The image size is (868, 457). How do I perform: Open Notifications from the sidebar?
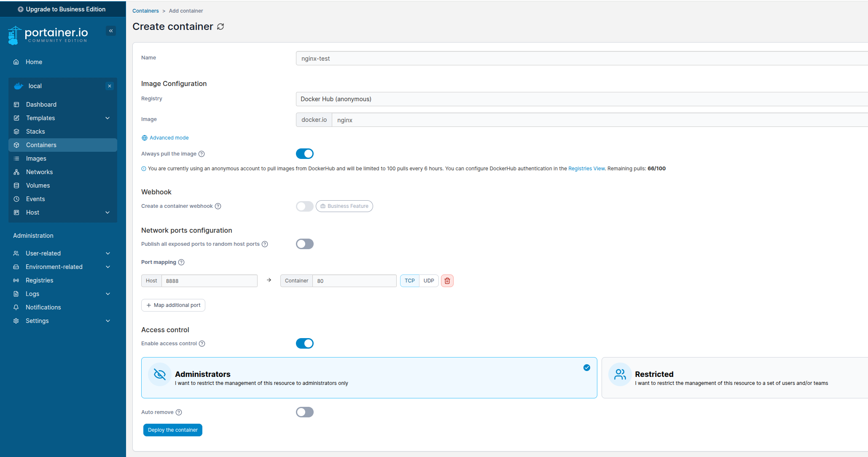[x=43, y=307]
